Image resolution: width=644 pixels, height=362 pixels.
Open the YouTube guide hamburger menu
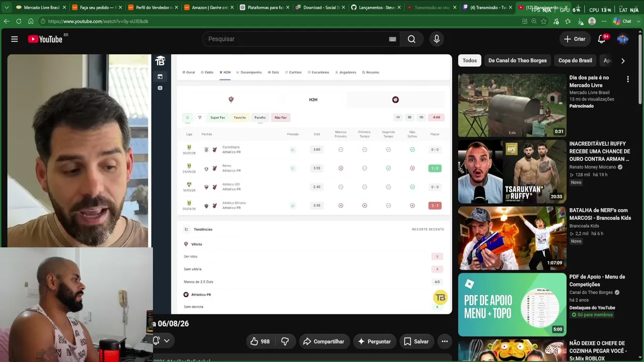pyautogui.click(x=15, y=39)
